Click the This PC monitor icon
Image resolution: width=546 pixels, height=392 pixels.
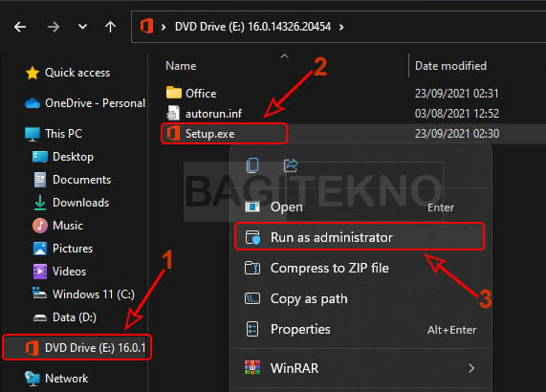(33, 134)
